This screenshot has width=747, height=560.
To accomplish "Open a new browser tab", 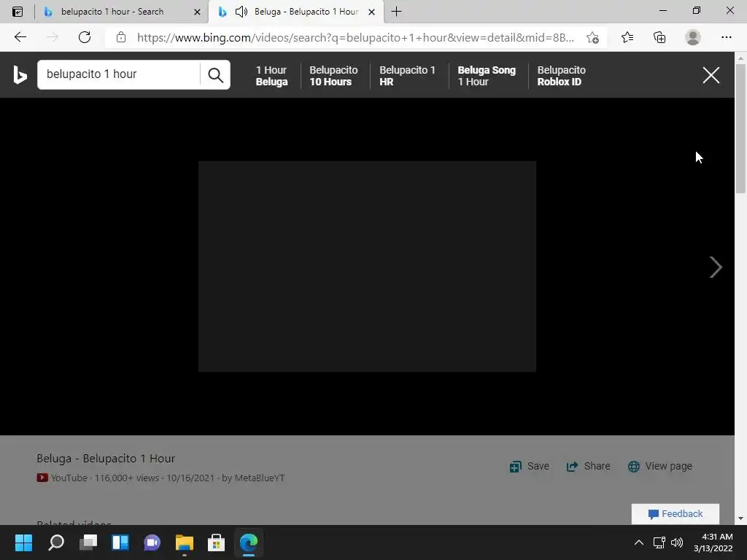I will pyautogui.click(x=396, y=12).
